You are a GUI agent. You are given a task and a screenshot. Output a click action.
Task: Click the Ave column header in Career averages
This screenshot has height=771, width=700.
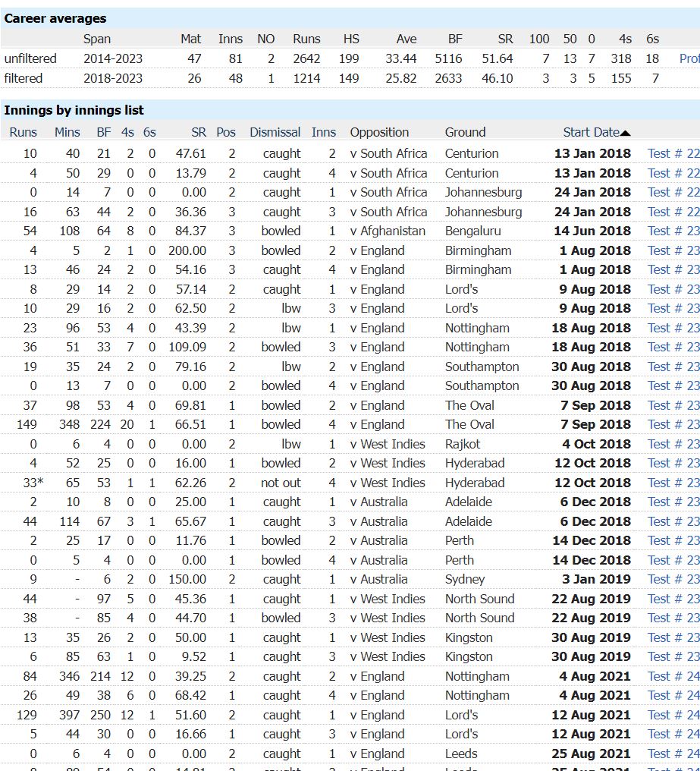[x=407, y=39]
